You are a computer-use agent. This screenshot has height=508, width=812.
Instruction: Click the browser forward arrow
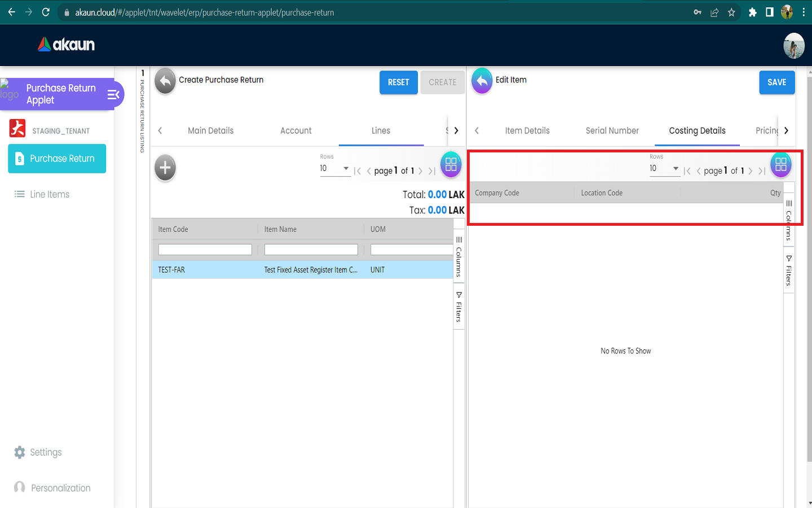(29, 12)
